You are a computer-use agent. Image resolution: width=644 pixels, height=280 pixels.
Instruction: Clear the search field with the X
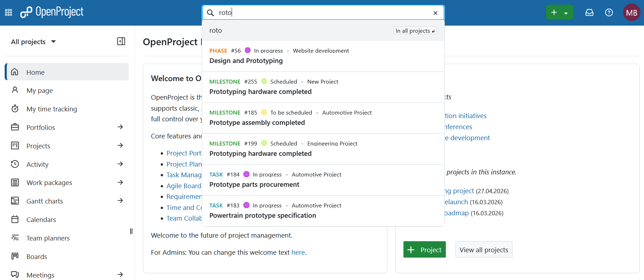point(435,13)
